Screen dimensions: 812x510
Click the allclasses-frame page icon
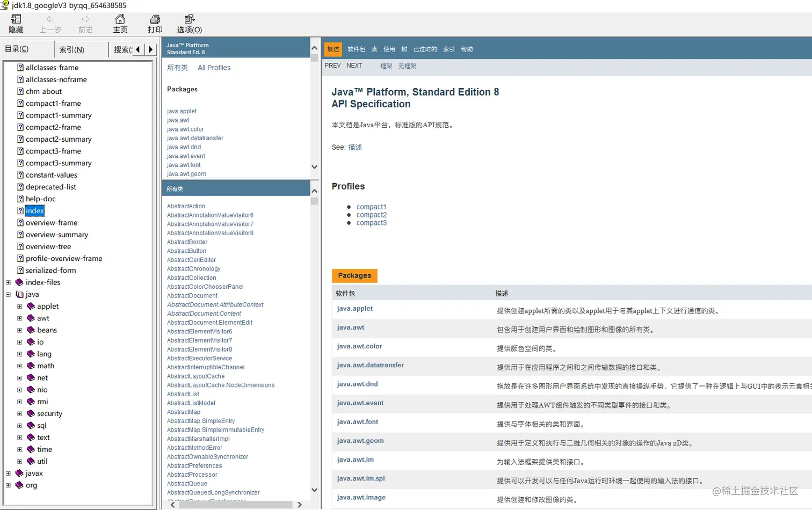click(20, 68)
